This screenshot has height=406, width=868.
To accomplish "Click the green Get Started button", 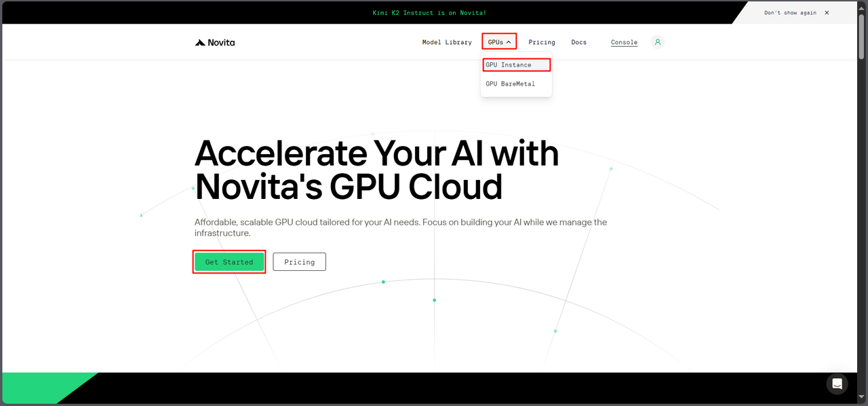I will click(229, 262).
